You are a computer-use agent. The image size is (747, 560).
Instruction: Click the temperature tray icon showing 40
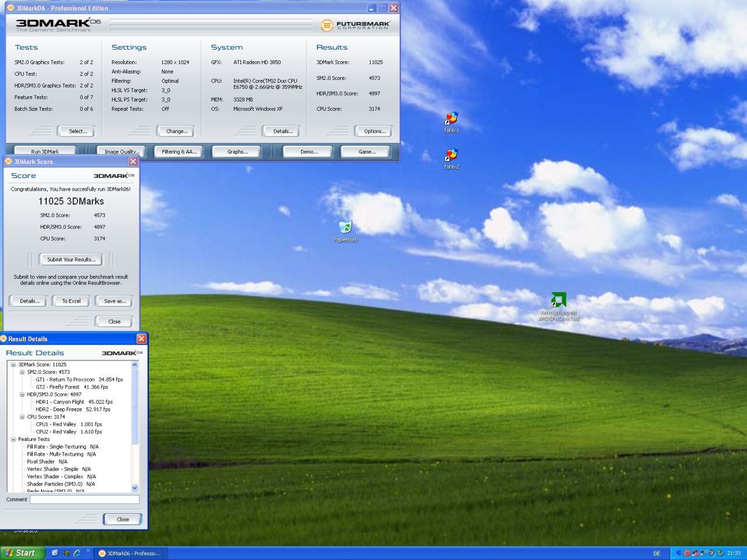(678, 553)
